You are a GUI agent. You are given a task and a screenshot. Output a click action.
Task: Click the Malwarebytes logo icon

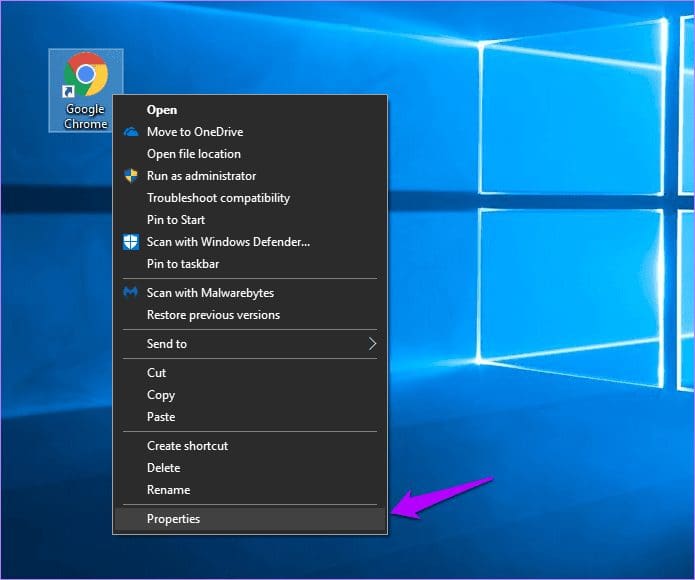[x=130, y=292]
